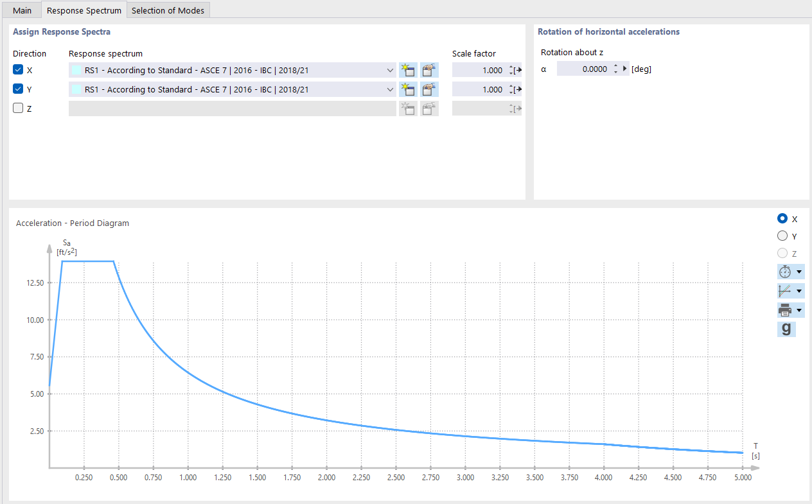The width and height of the screenshot is (812, 504).
Task: Open the stopwatch diagram settings icon
Action: pyautogui.click(x=786, y=271)
